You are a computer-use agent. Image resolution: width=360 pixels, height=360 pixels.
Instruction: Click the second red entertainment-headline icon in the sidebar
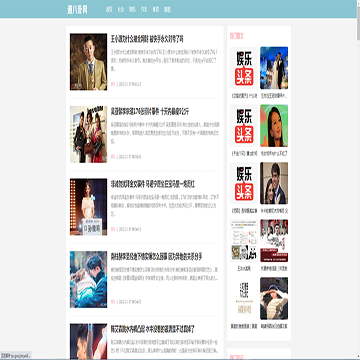pos(244,126)
